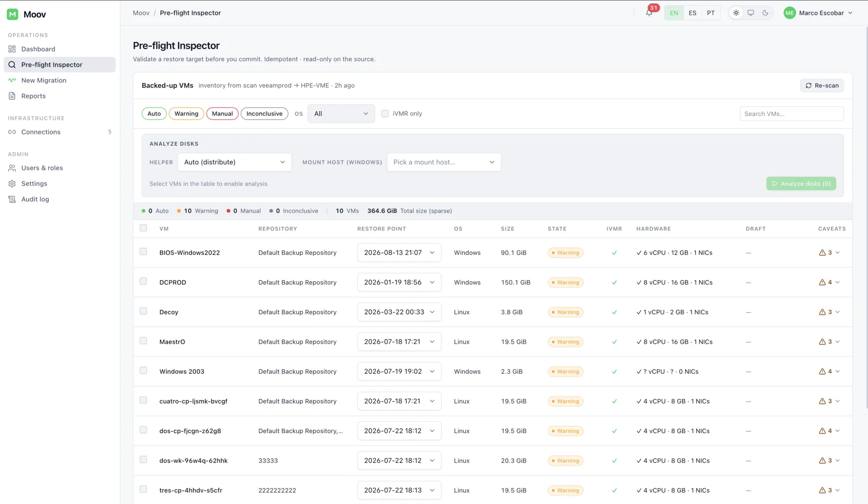This screenshot has height=504, width=868.
Task: Select the BIOS-Windows2022 row checkbox
Action: [x=143, y=252]
